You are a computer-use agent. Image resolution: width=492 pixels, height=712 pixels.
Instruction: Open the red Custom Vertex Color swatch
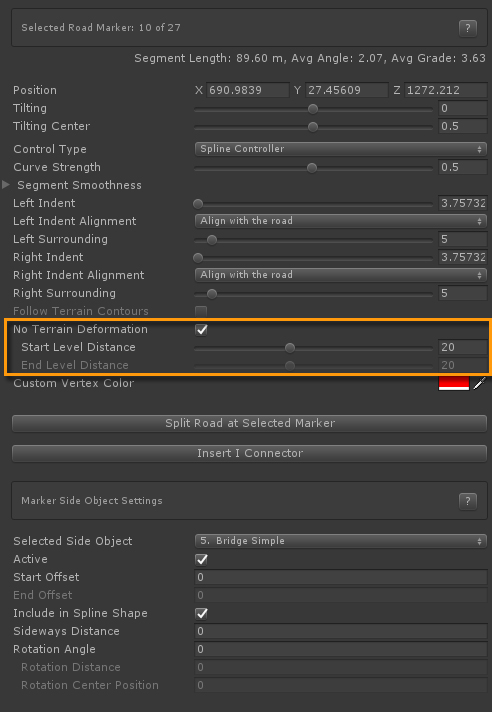coord(453,383)
